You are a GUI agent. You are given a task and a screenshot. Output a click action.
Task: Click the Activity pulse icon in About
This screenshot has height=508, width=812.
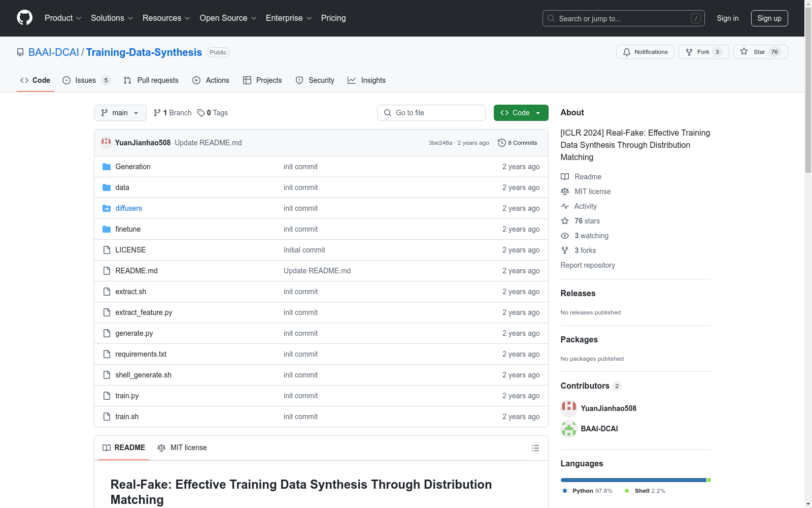(x=565, y=206)
